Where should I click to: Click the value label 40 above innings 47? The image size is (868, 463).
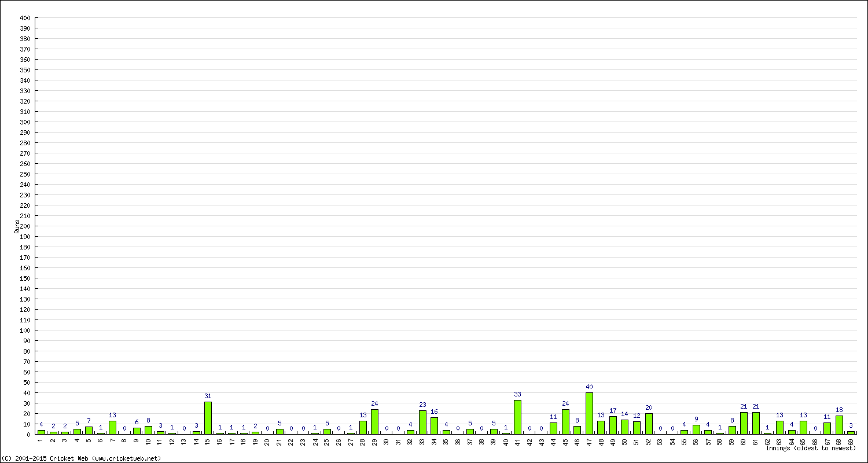click(x=589, y=387)
